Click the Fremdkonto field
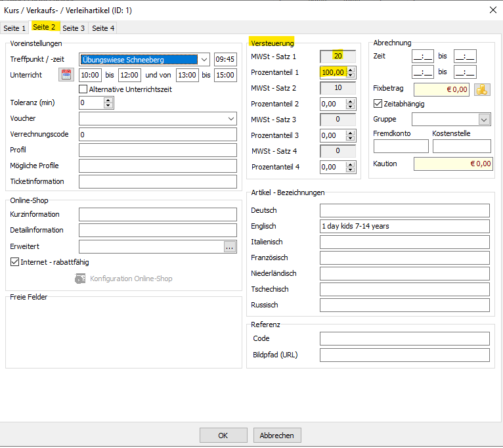This screenshot has width=503, height=448. 401,146
